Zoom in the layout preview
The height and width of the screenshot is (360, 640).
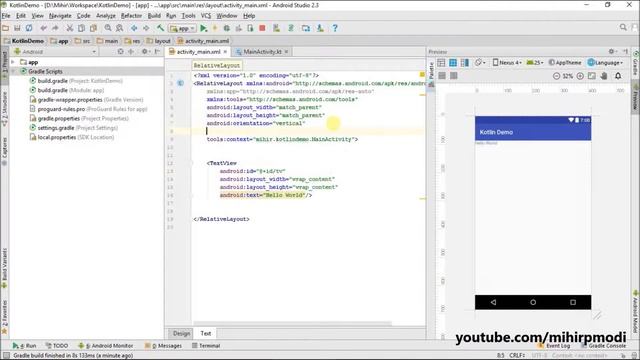[x=580, y=76]
